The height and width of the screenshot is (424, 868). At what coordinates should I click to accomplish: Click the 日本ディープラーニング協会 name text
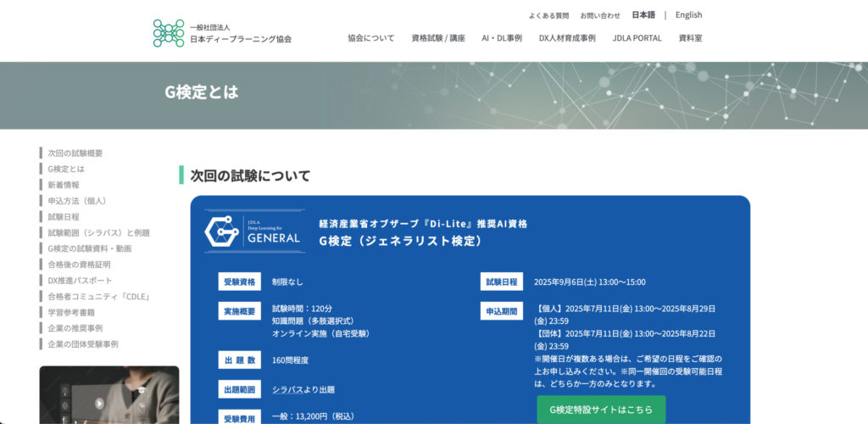click(241, 39)
